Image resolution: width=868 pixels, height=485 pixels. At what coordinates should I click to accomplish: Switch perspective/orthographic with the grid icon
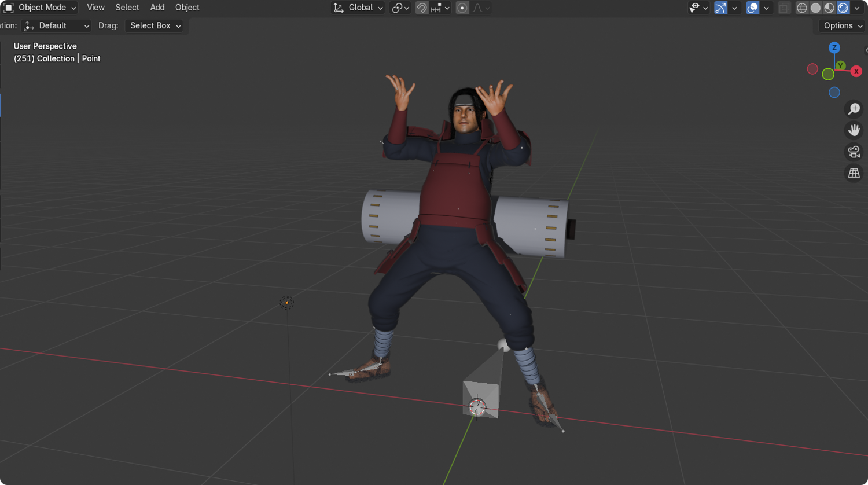(x=854, y=173)
